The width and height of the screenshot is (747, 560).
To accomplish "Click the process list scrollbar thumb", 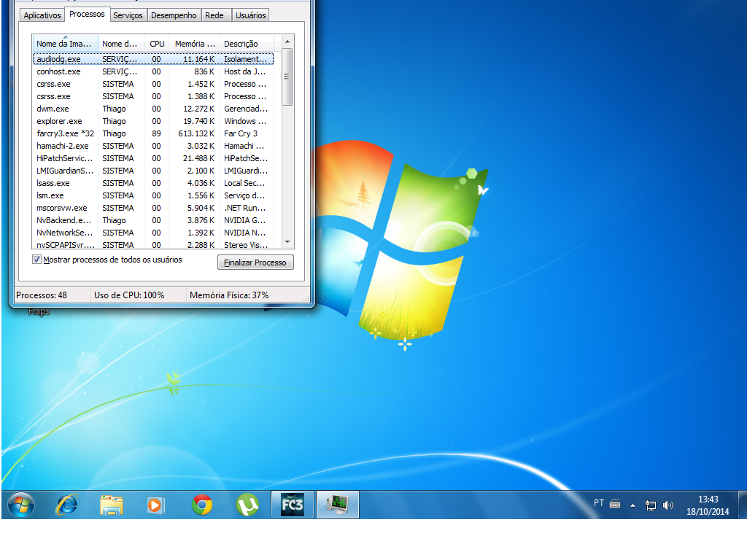I will [x=287, y=77].
